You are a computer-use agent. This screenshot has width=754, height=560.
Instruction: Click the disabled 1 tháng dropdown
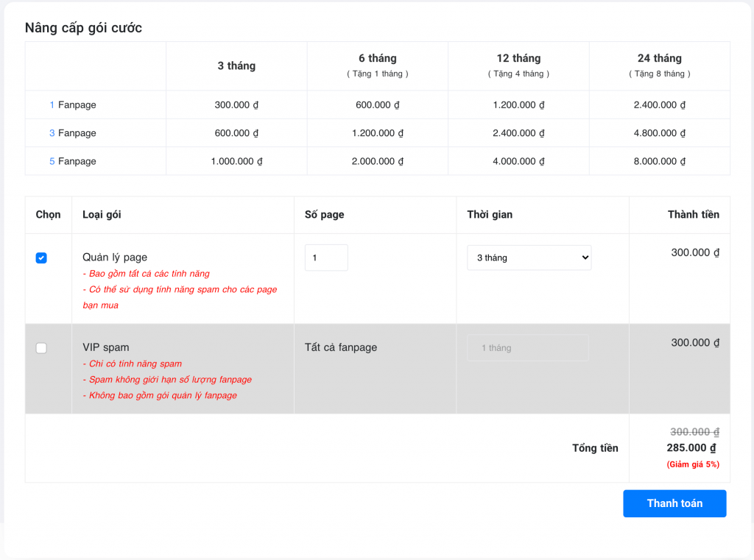tap(527, 347)
